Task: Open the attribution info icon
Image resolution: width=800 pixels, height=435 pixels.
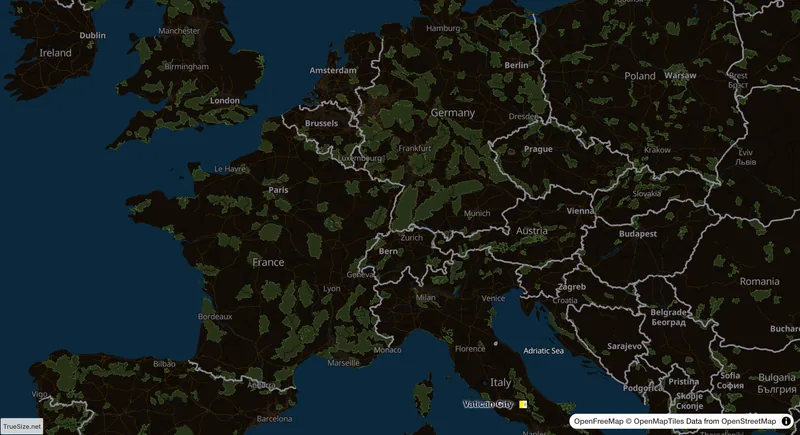Action: [x=786, y=421]
